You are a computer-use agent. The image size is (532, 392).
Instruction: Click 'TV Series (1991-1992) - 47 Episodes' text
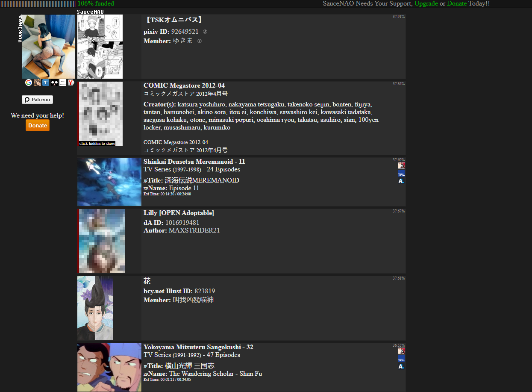click(x=192, y=355)
